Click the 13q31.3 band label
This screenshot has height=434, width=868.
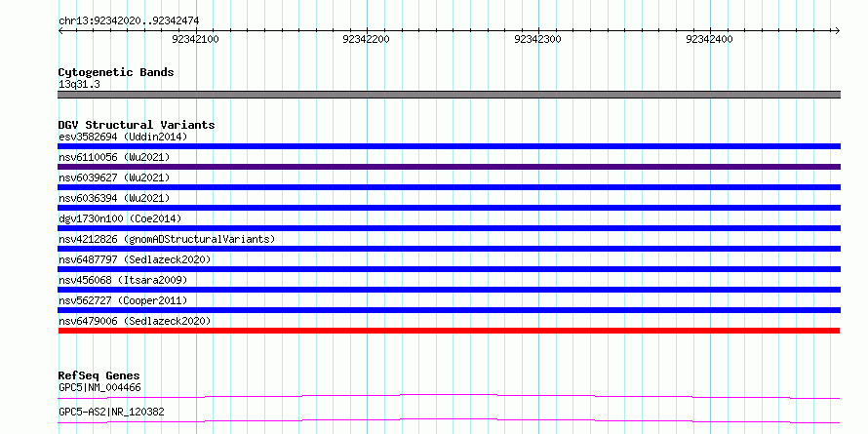(79, 85)
